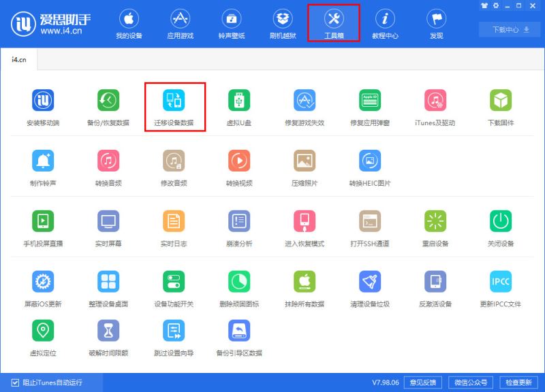Viewport: 545px width, 392px height.
Task: Switch to 铃声壁纸 tab
Action: (x=232, y=24)
